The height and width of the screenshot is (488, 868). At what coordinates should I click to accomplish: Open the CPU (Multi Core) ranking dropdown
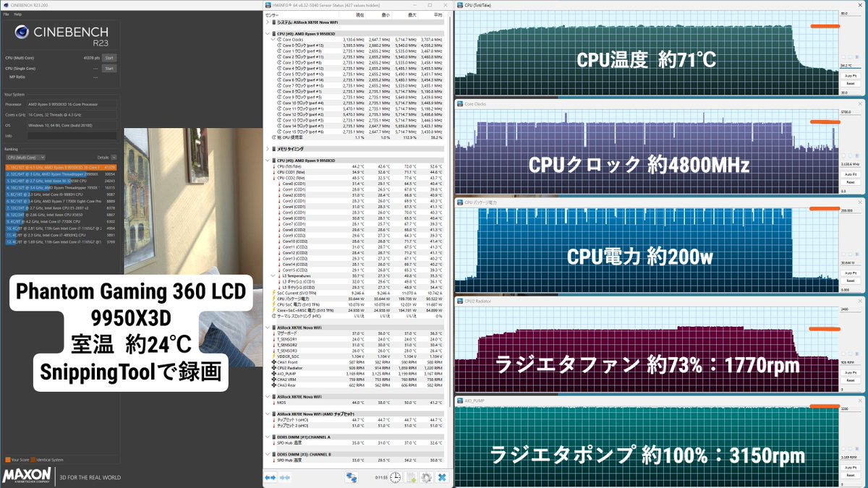[42, 158]
